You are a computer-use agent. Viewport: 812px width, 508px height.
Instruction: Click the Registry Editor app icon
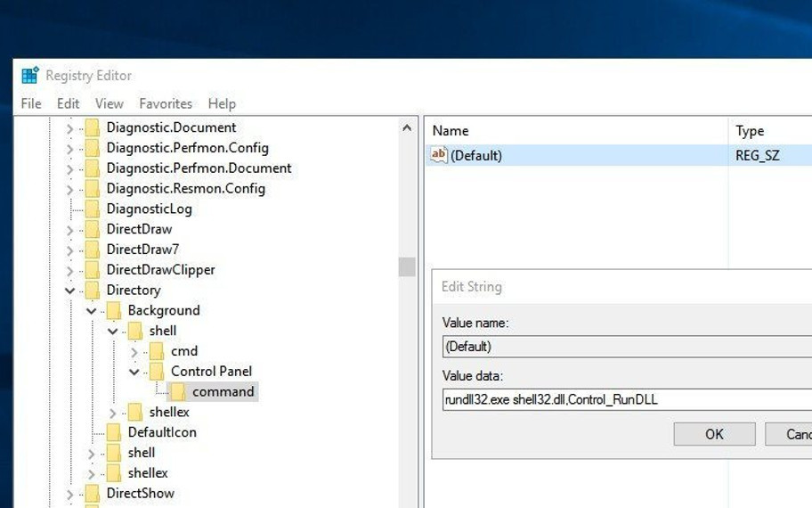[30, 75]
